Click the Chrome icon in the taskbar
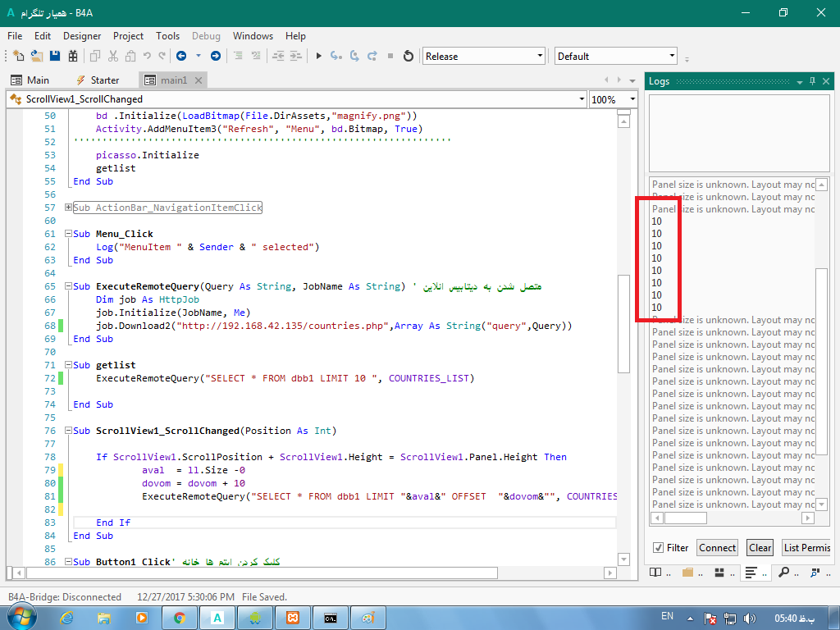Image resolution: width=840 pixels, height=630 pixels. pos(180,618)
